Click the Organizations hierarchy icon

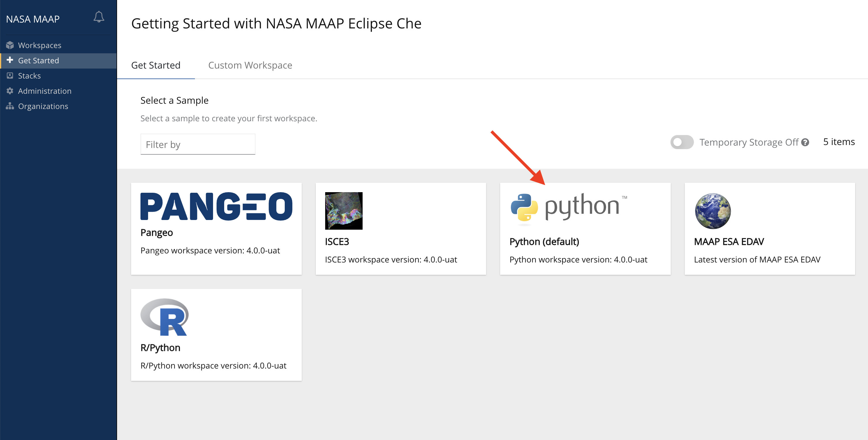pyautogui.click(x=10, y=106)
